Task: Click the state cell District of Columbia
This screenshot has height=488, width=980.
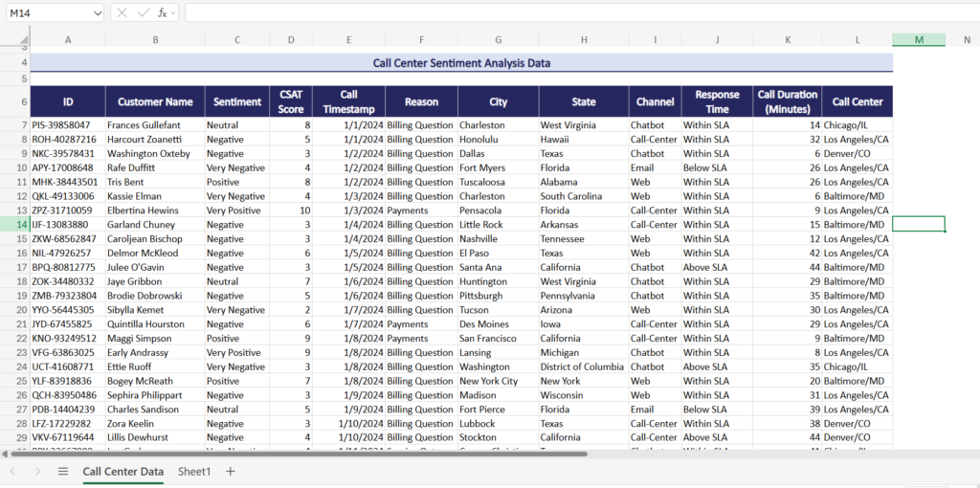Action: [x=584, y=366]
